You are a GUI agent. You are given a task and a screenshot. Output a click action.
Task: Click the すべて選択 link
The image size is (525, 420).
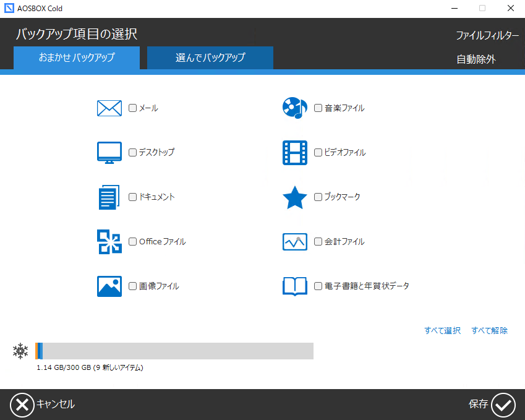click(442, 331)
